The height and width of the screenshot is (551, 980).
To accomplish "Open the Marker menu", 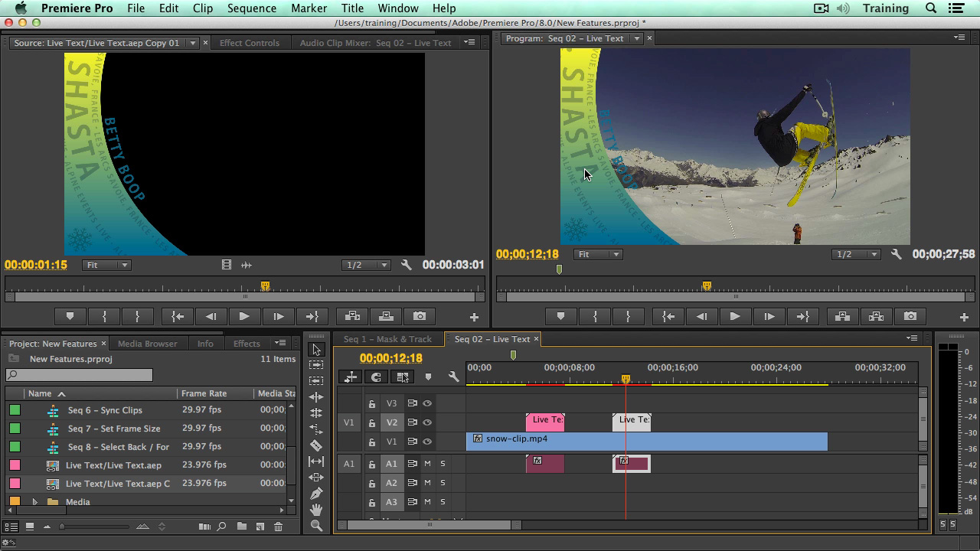I will [309, 8].
